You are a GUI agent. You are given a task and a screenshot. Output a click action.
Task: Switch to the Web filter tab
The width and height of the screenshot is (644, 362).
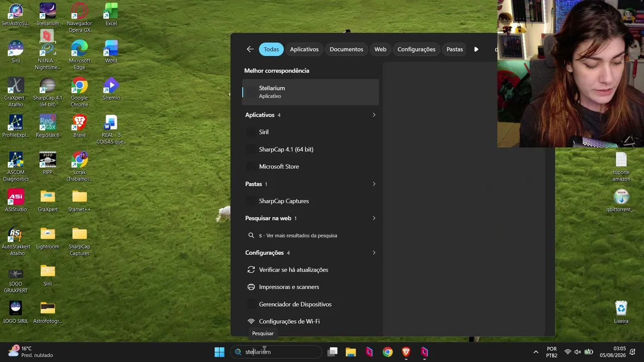[380, 49]
